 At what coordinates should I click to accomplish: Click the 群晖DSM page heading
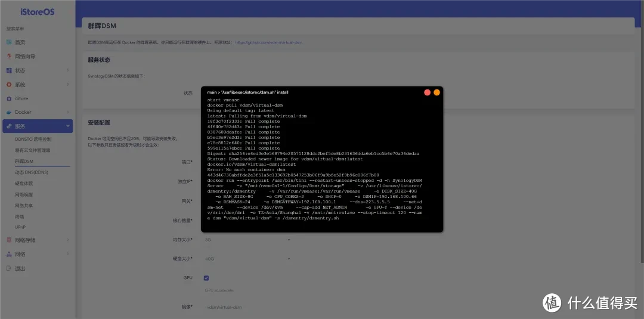[102, 26]
